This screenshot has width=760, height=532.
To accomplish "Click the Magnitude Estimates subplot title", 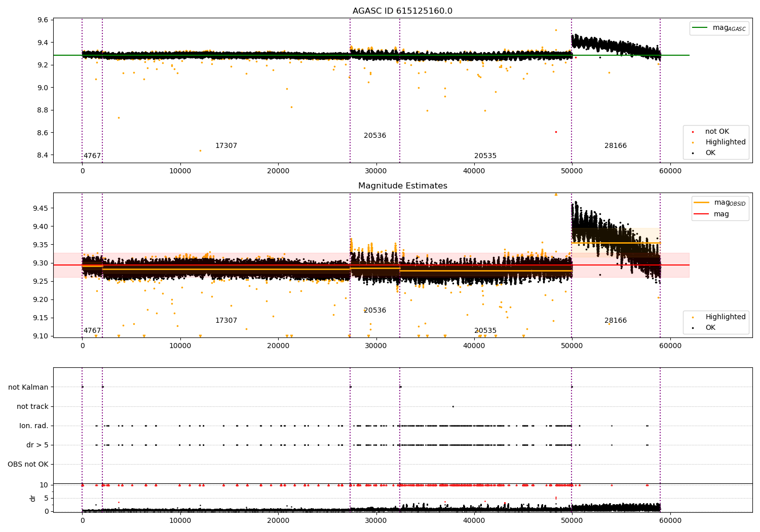I will coord(402,186).
